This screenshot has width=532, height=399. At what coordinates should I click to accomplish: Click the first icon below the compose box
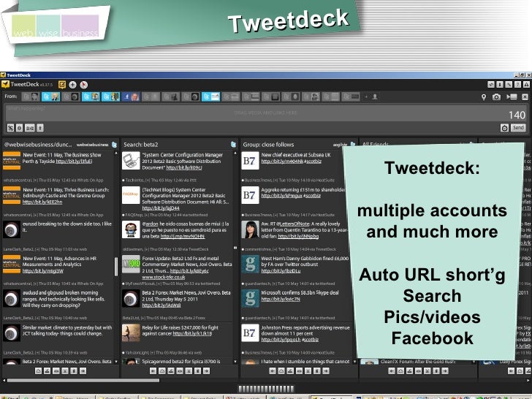click(10, 128)
